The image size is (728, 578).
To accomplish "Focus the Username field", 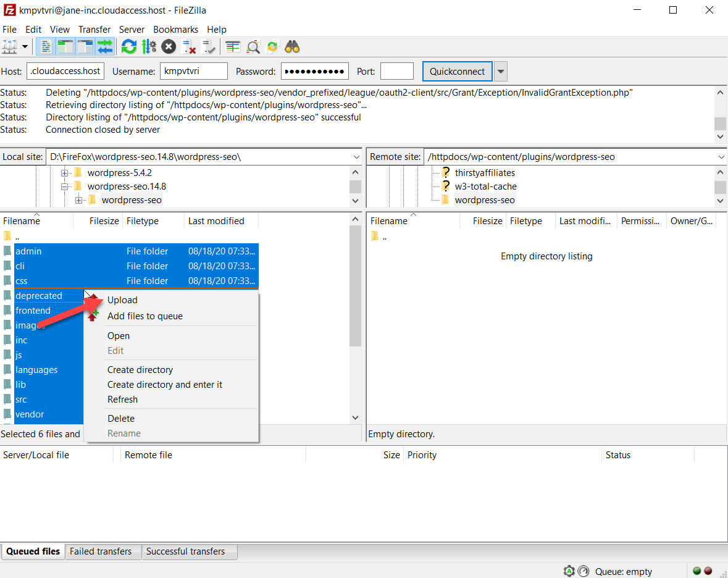I will click(194, 71).
